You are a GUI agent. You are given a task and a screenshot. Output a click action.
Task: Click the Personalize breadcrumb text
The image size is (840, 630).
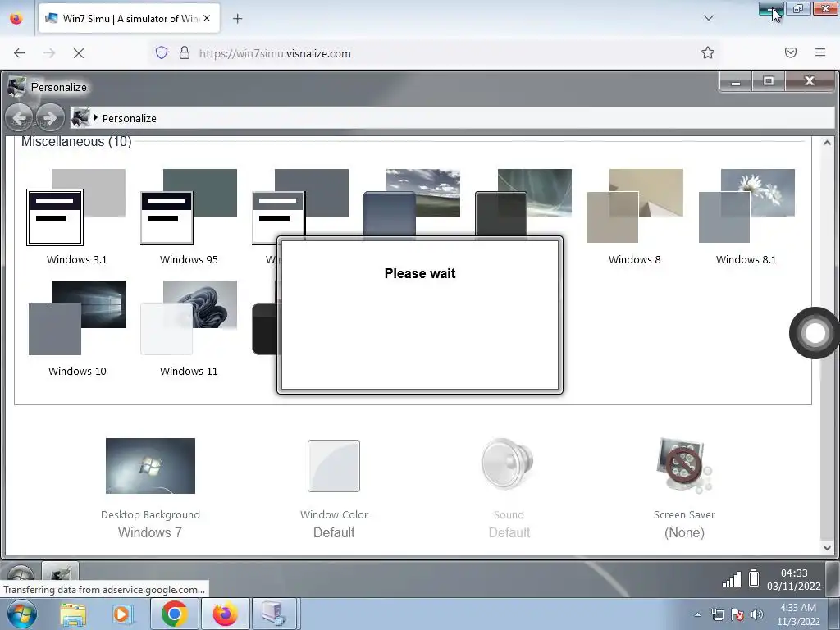129,118
